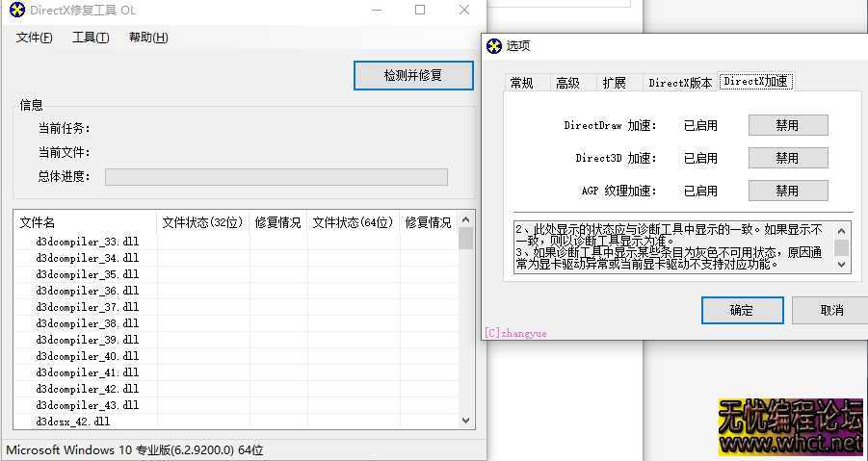The height and width of the screenshot is (461, 868).
Task: Switch to the 扩展 tab
Action: [615, 83]
